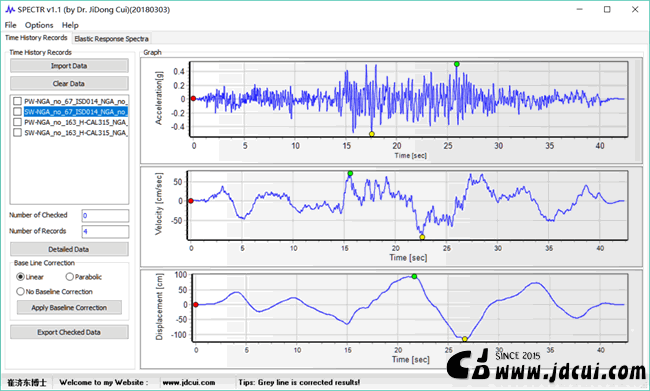
Task: Click the Number of Checked field
Action: (x=105, y=216)
